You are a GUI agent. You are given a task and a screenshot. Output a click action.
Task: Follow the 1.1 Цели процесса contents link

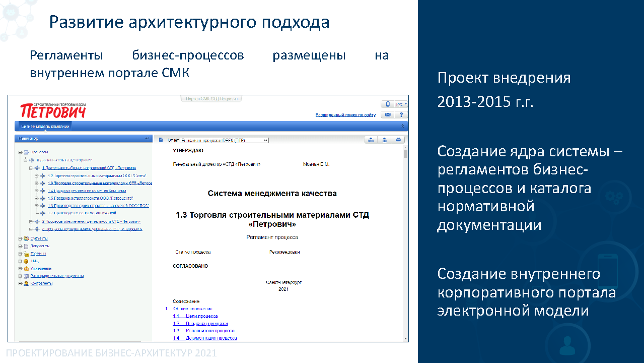[x=195, y=316]
